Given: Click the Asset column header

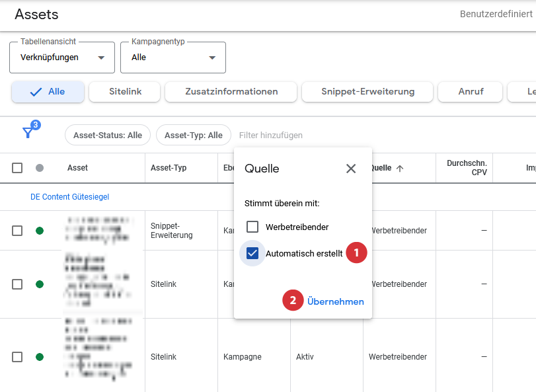Looking at the screenshot, I should pos(77,168).
